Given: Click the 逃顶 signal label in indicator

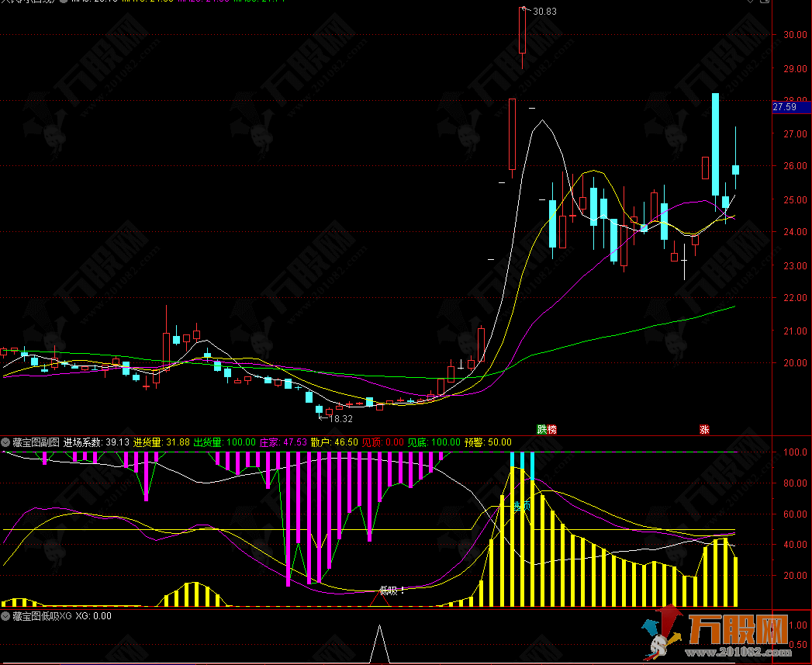Looking at the screenshot, I should pos(521,506).
